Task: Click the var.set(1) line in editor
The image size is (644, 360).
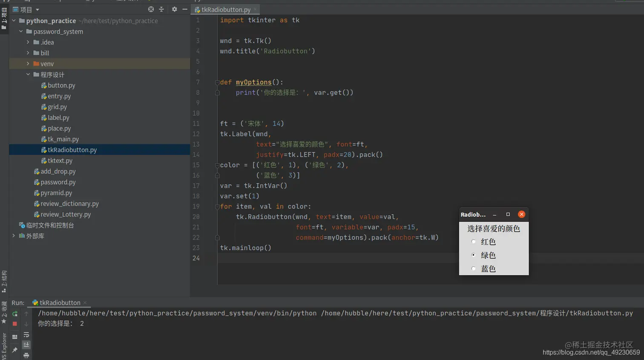Action: pyautogui.click(x=239, y=196)
